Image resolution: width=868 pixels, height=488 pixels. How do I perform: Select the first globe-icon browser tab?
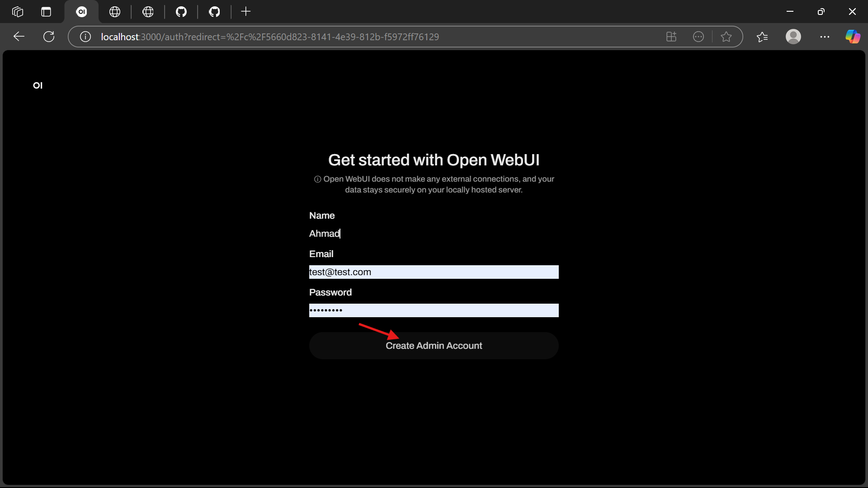[x=115, y=12]
